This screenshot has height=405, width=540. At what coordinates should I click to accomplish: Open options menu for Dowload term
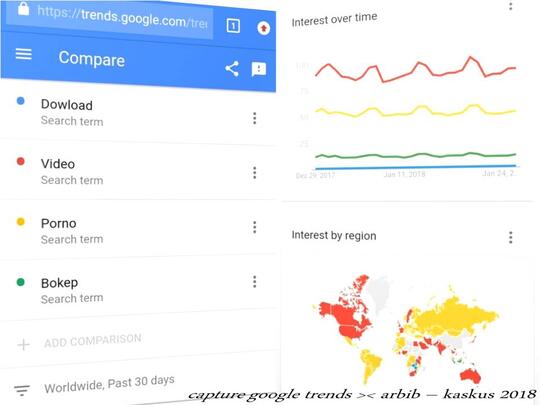pos(255,118)
